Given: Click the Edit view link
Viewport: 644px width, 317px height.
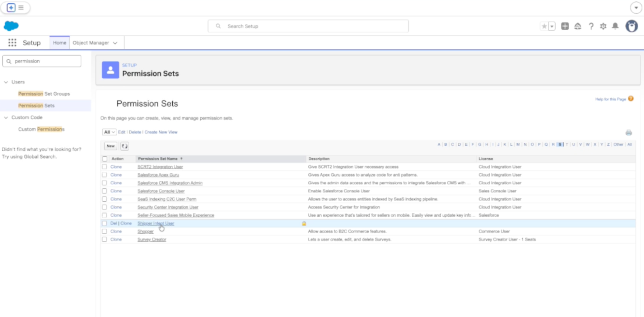Looking at the screenshot, I should coord(122,132).
